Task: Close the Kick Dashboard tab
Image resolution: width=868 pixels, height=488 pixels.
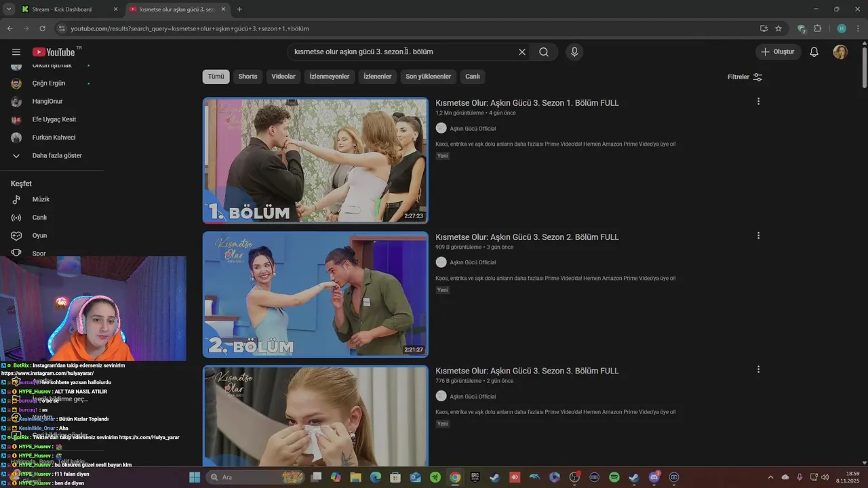Action: point(115,9)
